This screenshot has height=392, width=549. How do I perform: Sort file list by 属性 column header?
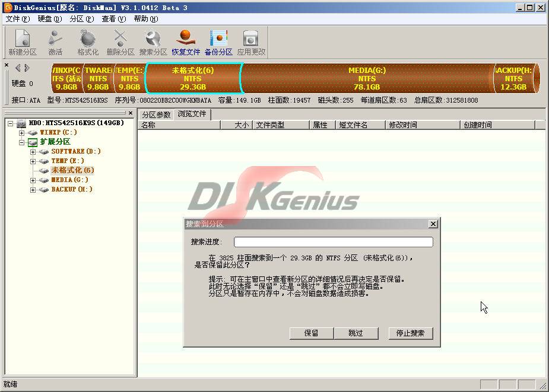pos(323,125)
